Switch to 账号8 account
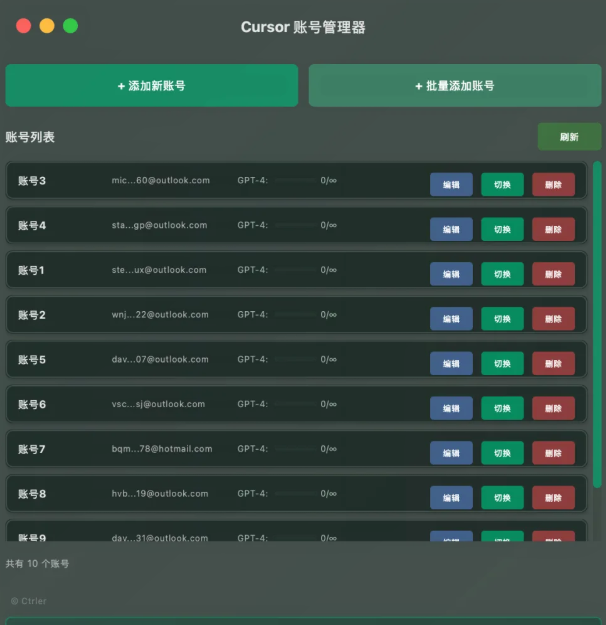Image resolution: width=606 pixels, height=625 pixels. point(502,497)
